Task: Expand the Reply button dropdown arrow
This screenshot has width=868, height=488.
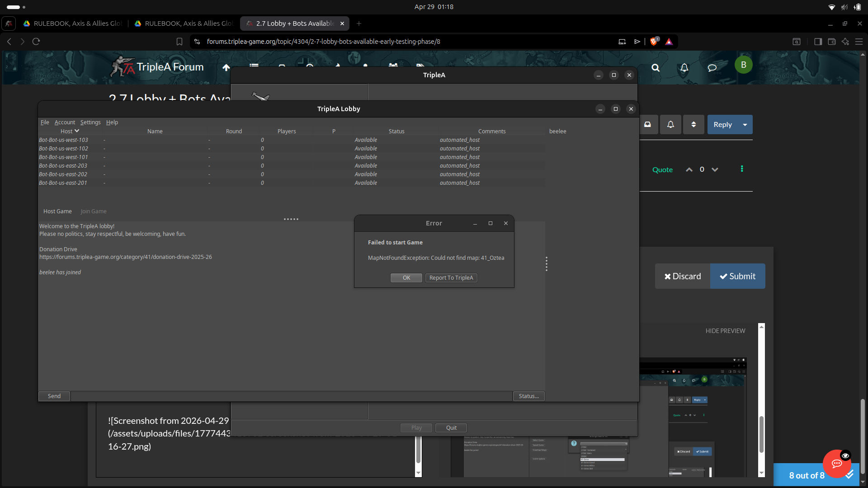Action: pos(745,125)
